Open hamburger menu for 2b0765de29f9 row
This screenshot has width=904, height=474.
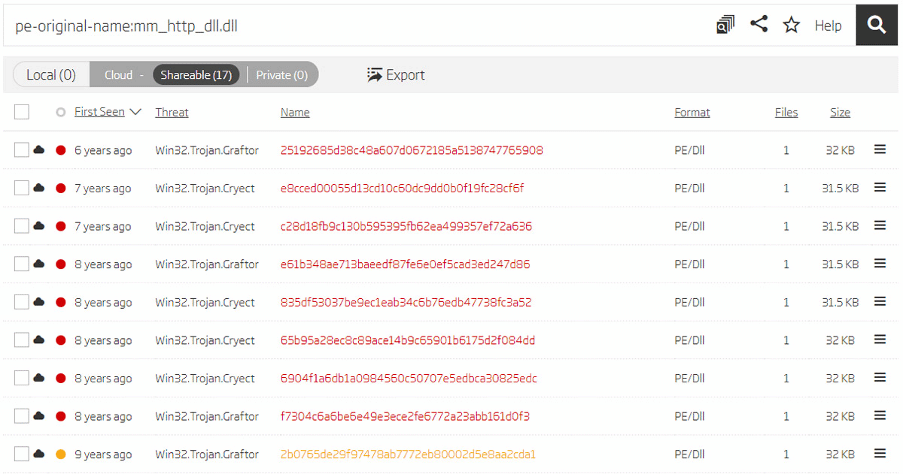pyautogui.click(x=880, y=453)
